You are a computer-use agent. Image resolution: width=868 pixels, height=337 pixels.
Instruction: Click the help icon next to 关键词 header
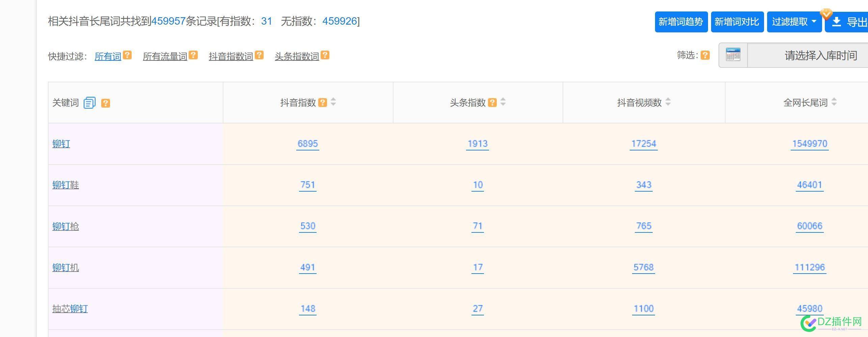(106, 103)
